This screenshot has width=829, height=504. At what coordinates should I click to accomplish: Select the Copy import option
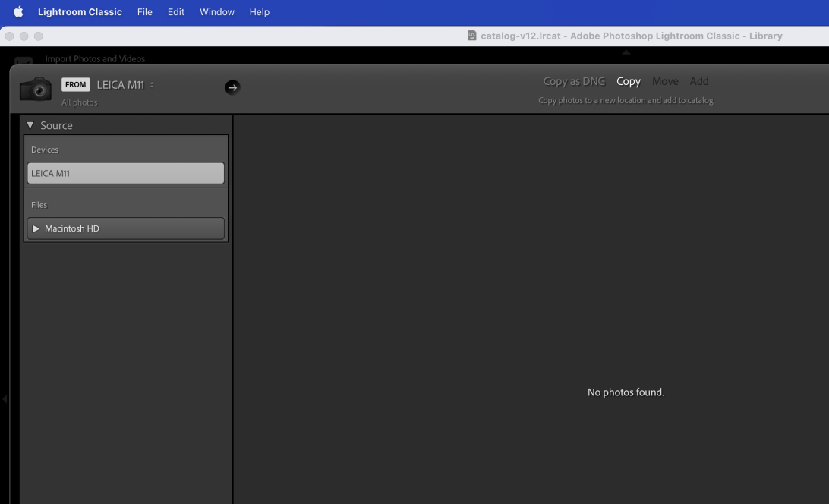(629, 81)
